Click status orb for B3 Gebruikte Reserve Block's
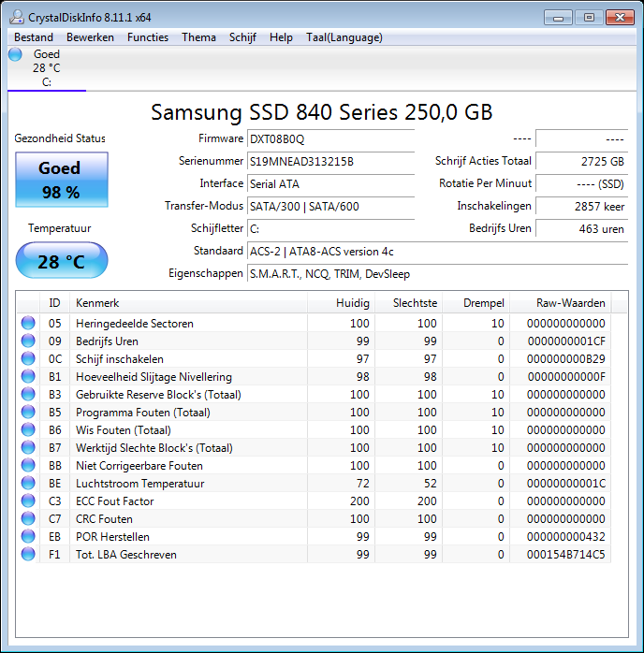The height and width of the screenshot is (653, 644). coord(28,394)
